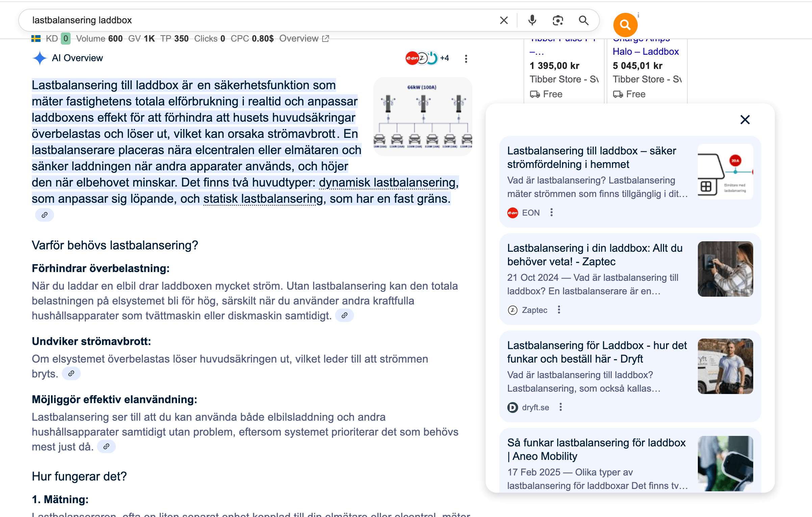Click price 1 395,00 kr product
812x517 pixels.
pos(554,66)
